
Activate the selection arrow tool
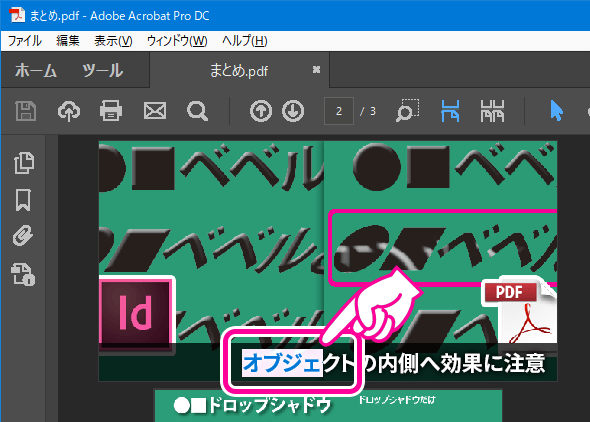click(x=557, y=111)
